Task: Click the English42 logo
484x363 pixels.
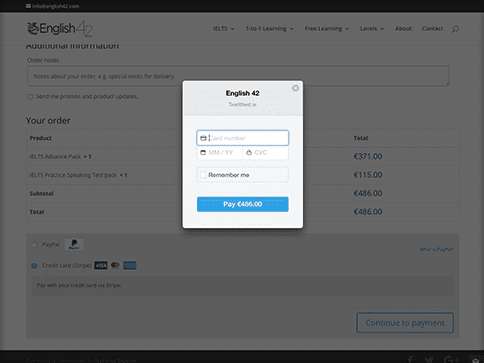Action: pos(60,29)
